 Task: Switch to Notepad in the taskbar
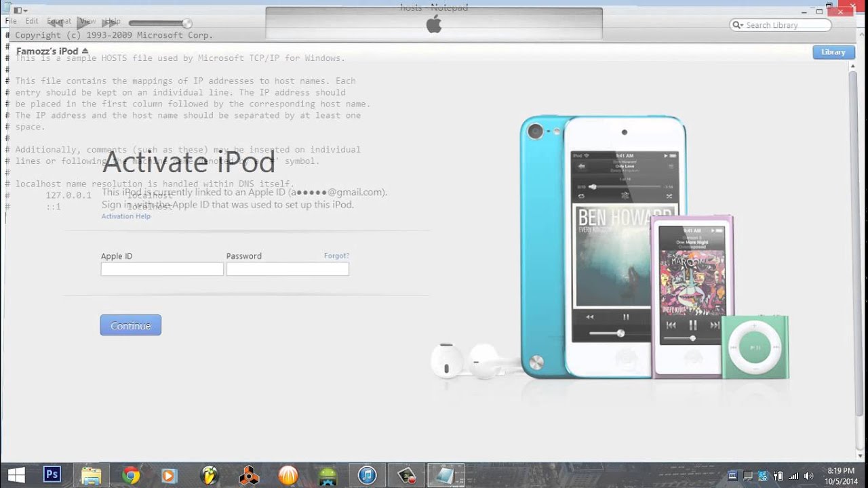[446, 475]
